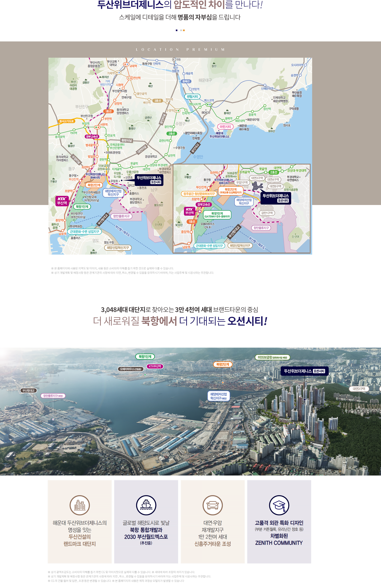This screenshot has width=381, height=588.
Task: Click the 항만물류지구(예정) tag on aerial photo
Action: 53,396
